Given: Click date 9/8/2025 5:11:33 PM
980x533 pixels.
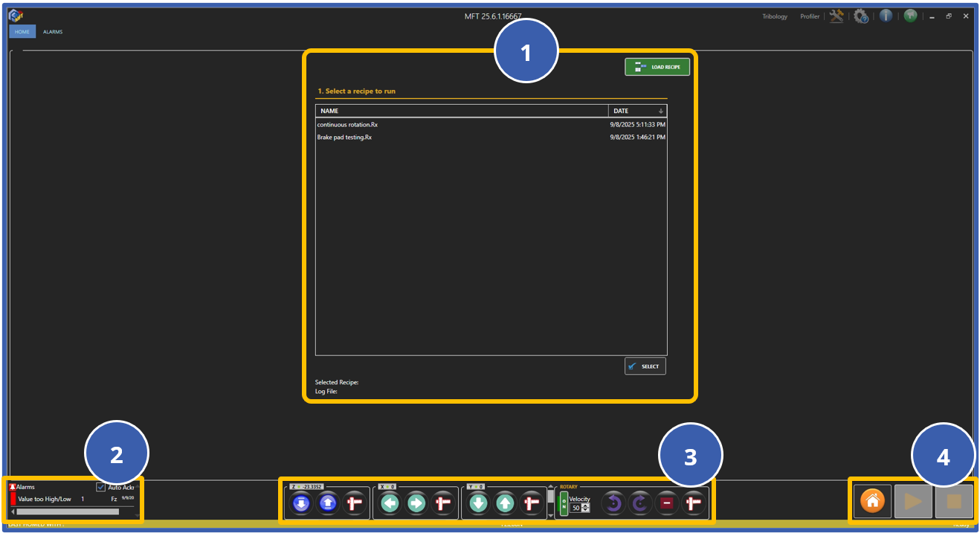Looking at the screenshot, I should (x=638, y=125).
